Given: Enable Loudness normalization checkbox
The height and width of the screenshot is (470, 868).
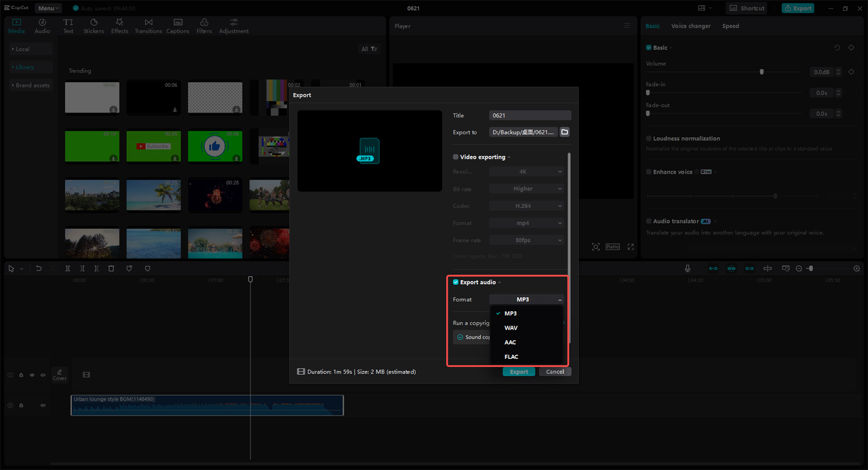Looking at the screenshot, I should tap(648, 138).
